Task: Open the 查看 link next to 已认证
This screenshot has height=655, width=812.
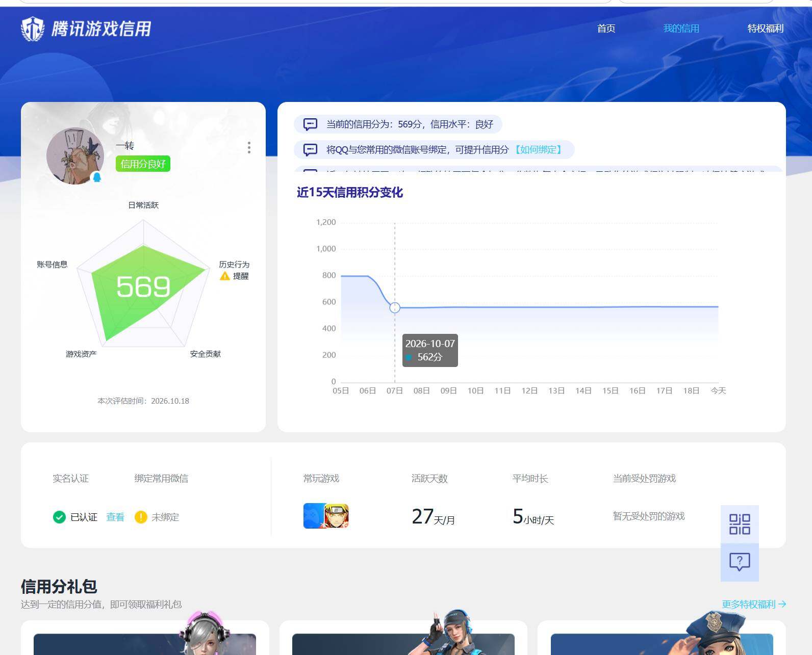Action: [x=115, y=517]
